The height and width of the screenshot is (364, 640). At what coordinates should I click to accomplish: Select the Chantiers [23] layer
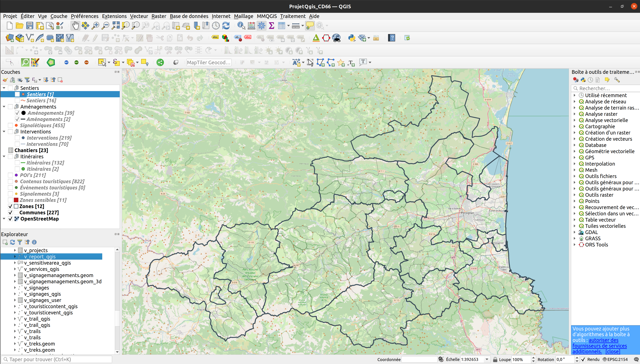(x=31, y=150)
